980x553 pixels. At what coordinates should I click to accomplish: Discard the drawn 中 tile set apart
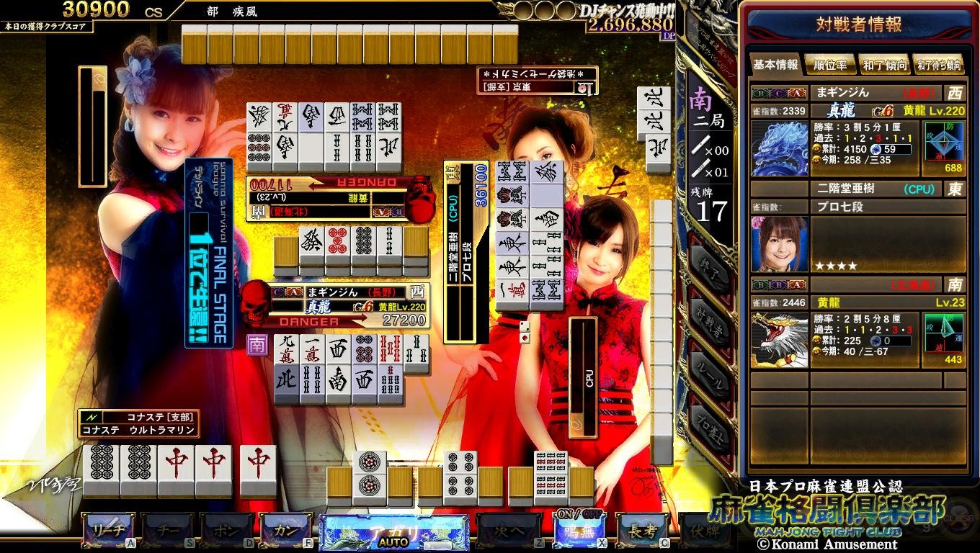coord(258,471)
